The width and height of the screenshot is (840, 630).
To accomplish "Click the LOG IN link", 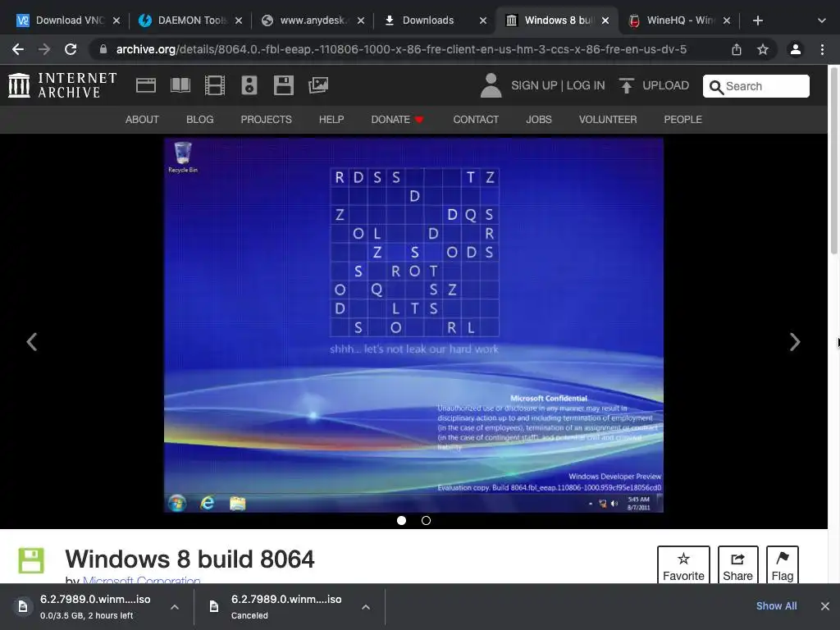I will click(586, 85).
